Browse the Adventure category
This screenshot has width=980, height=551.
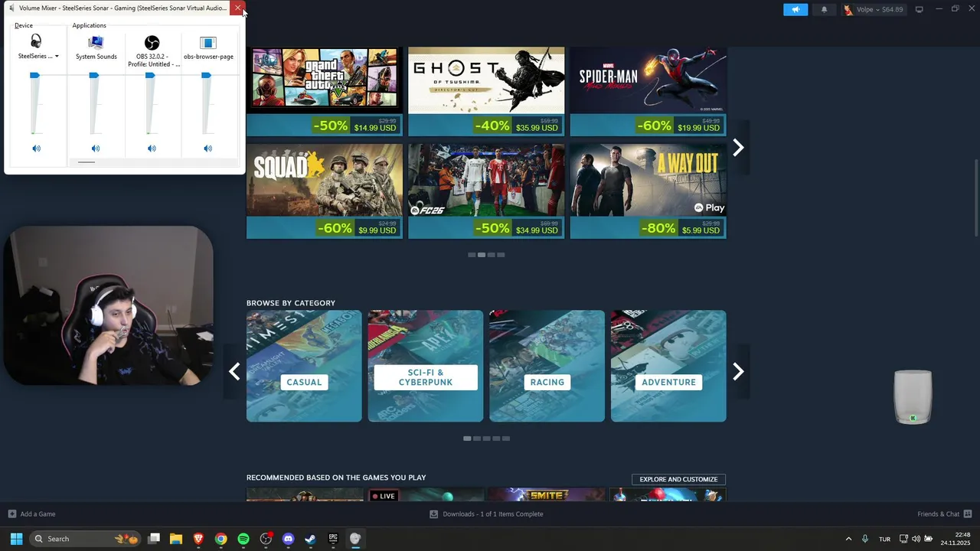(x=668, y=366)
